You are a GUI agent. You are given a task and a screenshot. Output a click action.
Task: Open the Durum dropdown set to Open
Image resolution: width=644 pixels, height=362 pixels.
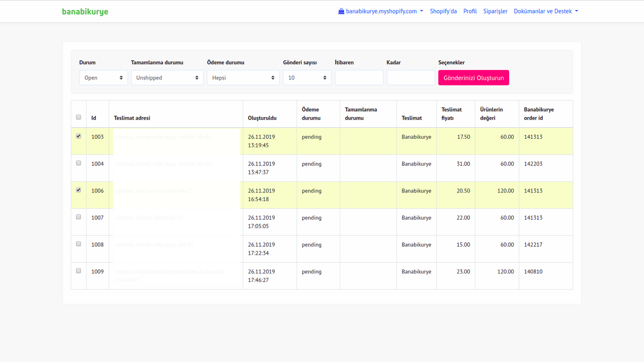(104, 77)
